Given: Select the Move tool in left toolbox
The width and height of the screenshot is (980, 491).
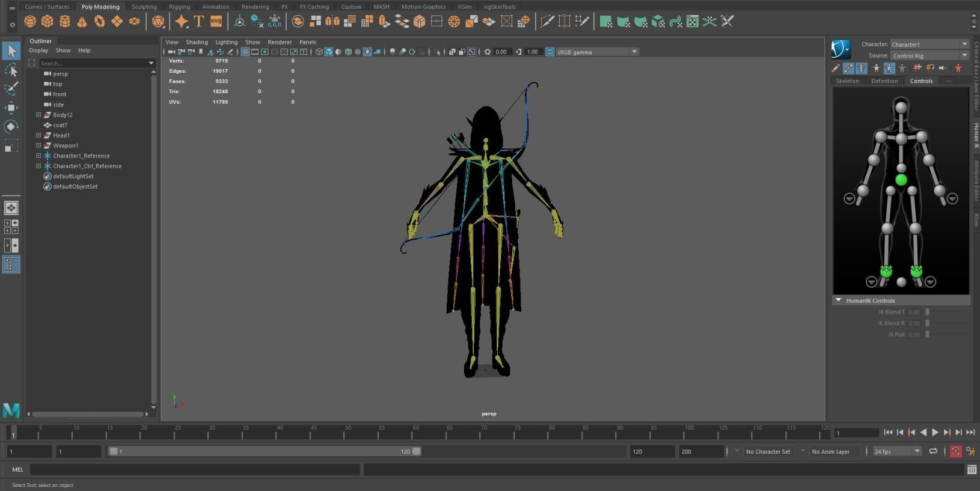Looking at the screenshot, I should [11, 108].
